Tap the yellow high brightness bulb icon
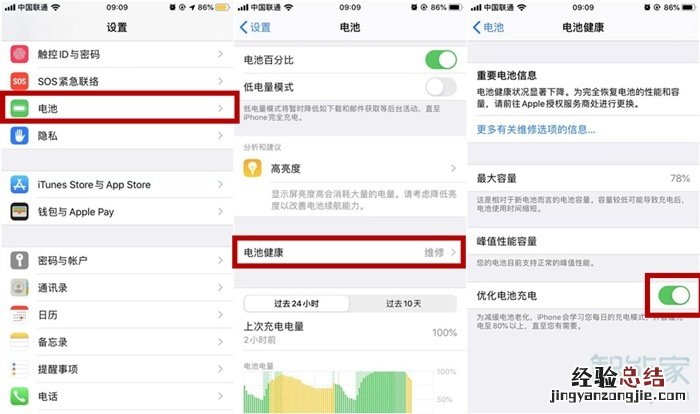The height and width of the screenshot is (414, 700). [253, 168]
